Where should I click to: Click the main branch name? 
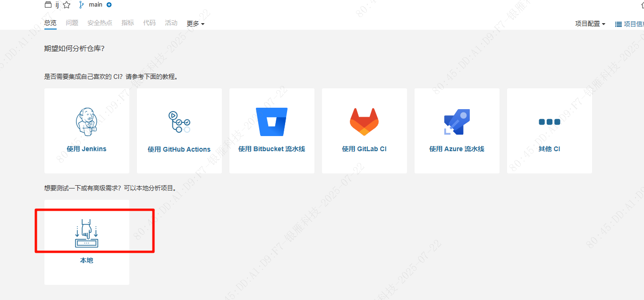[95, 5]
